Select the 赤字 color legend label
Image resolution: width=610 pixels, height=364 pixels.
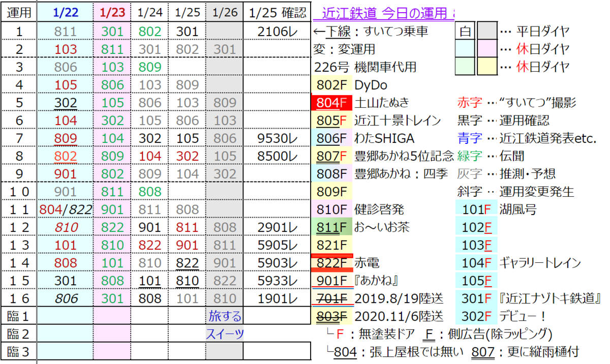click(x=469, y=103)
